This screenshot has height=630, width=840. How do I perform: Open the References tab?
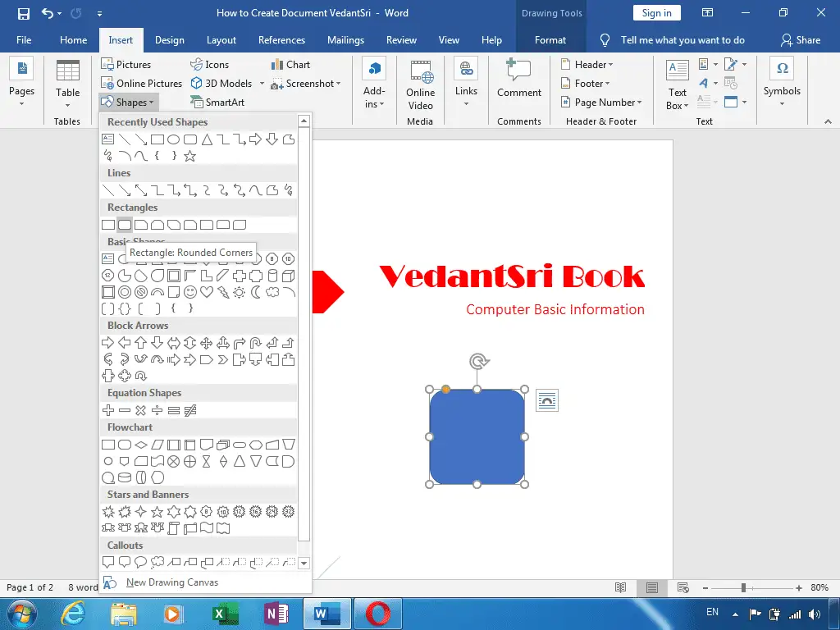point(281,40)
